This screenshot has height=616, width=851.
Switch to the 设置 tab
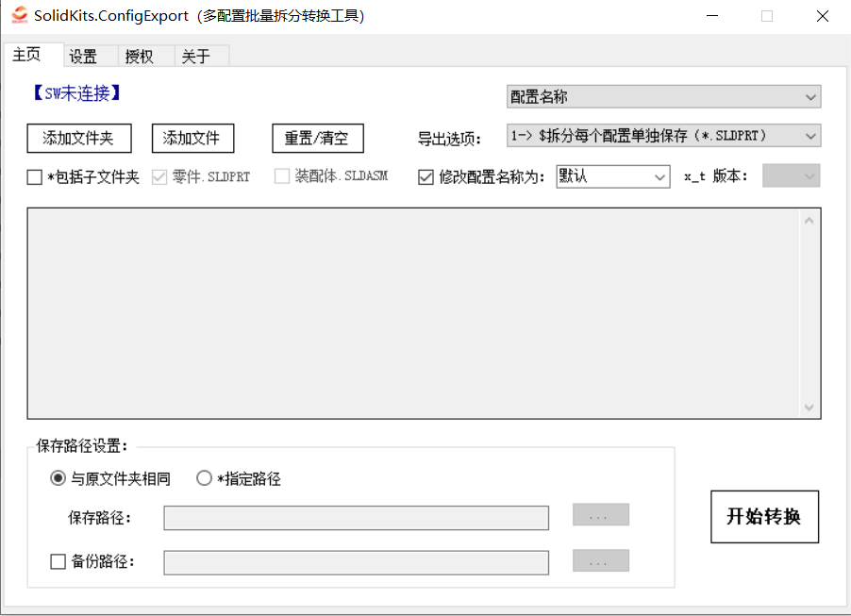coord(83,56)
